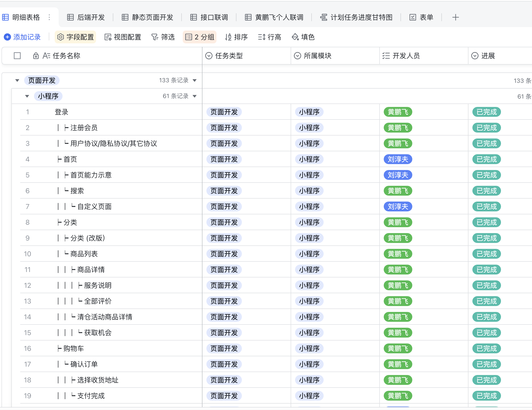
Task: Click the 进展 column type icon
Action: pyautogui.click(x=475, y=56)
